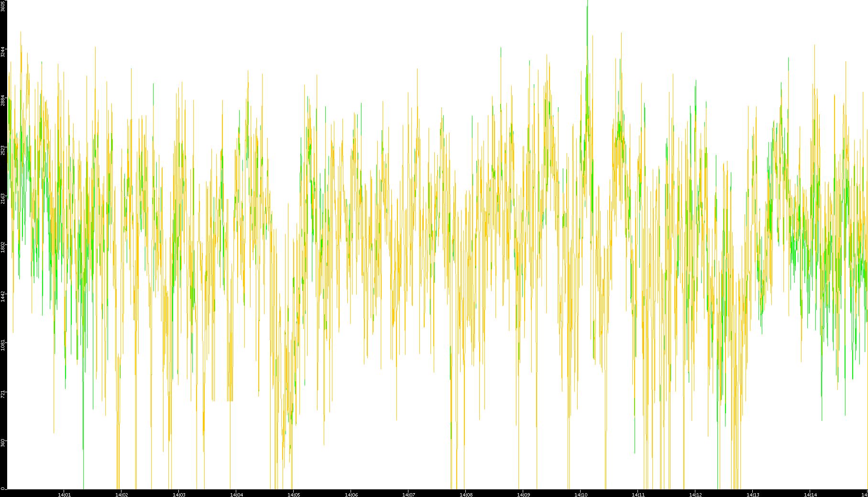Image resolution: width=868 pixels, height=497 pixels.
Task: Select the 3244 value axis label
Action: click(x=3, y=52)
